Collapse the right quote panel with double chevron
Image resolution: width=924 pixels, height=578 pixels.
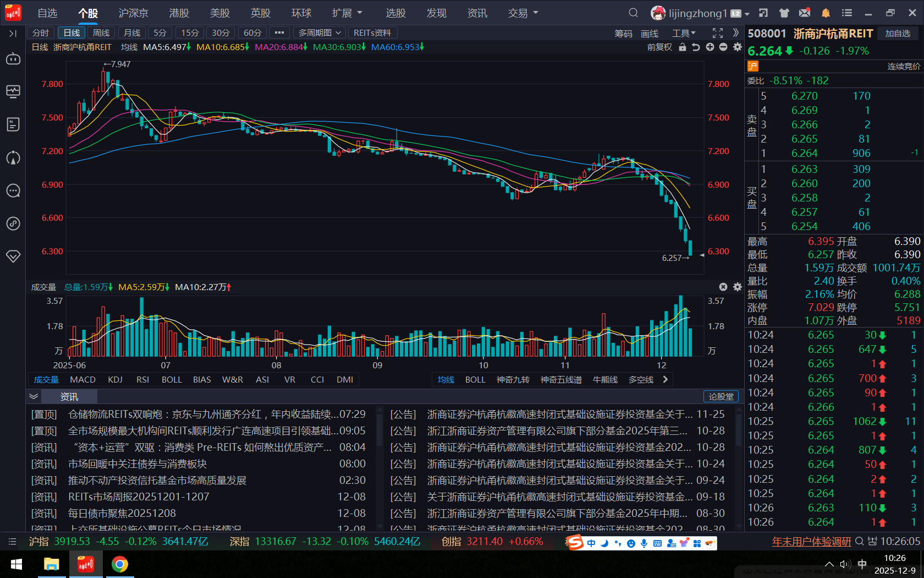coord(736,33)
